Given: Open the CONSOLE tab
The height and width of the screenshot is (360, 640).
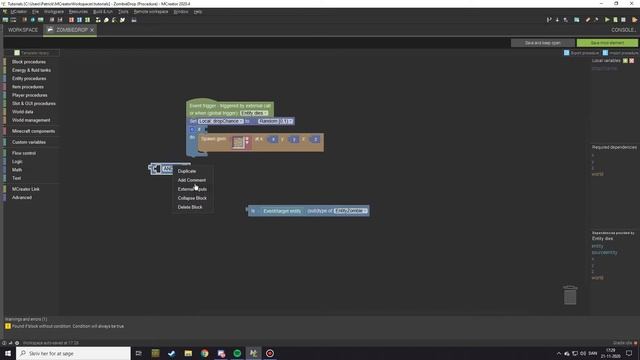Looking at the screenshot, I should coord(623,30).
